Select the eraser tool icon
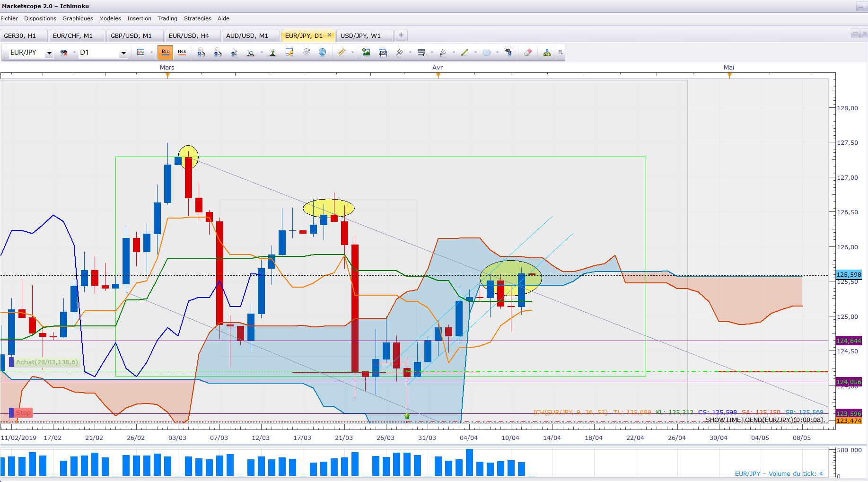 click(527, 53)
